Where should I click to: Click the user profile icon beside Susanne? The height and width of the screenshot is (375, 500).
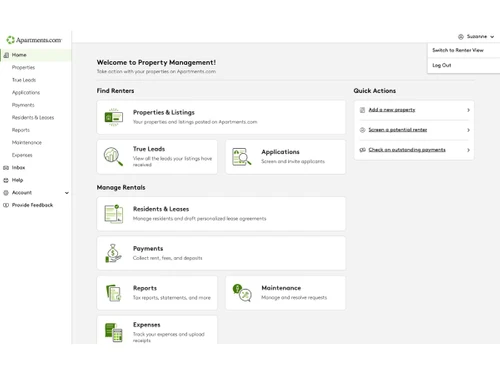461,37
